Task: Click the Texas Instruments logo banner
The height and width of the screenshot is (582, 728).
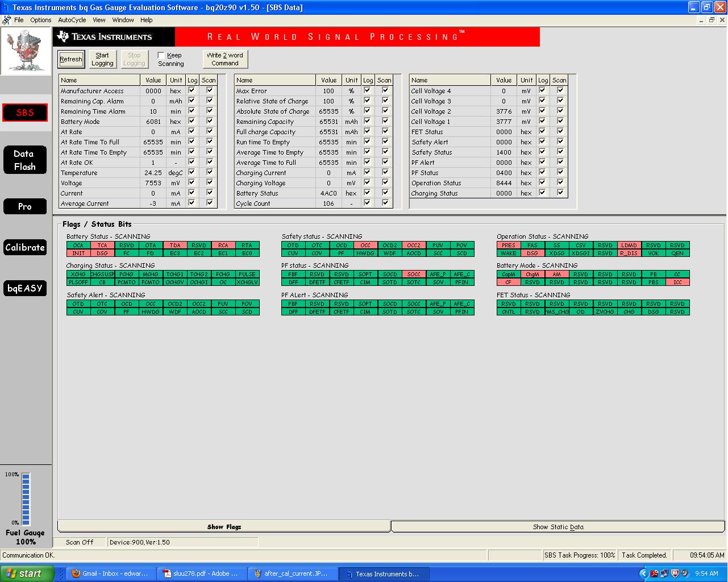Action: pyautogui.click(x=114, y=37)
